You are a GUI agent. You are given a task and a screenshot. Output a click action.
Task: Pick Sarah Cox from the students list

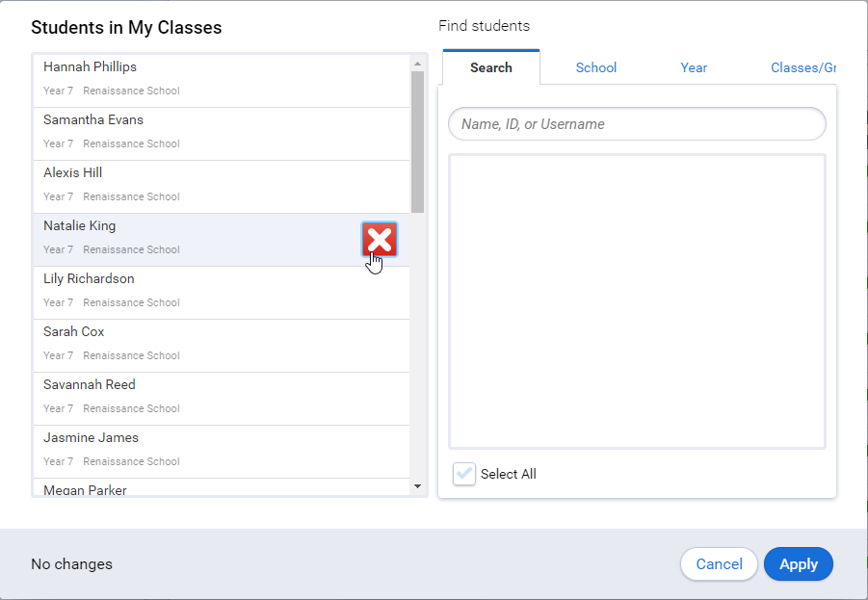coord(222,346)
